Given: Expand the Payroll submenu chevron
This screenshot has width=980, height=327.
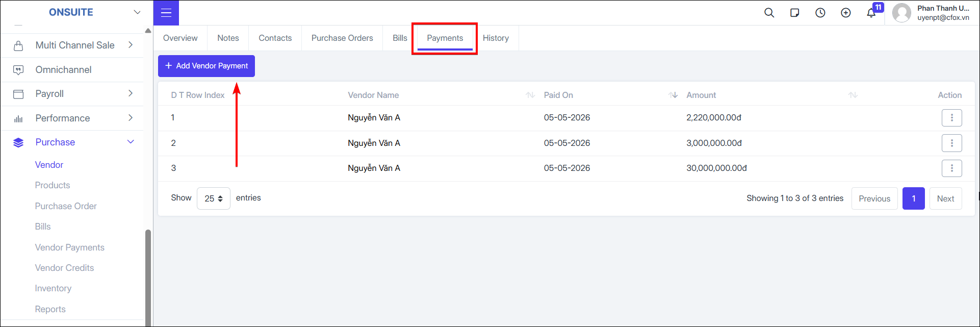Looking at the screenshot, I should 131,93.
